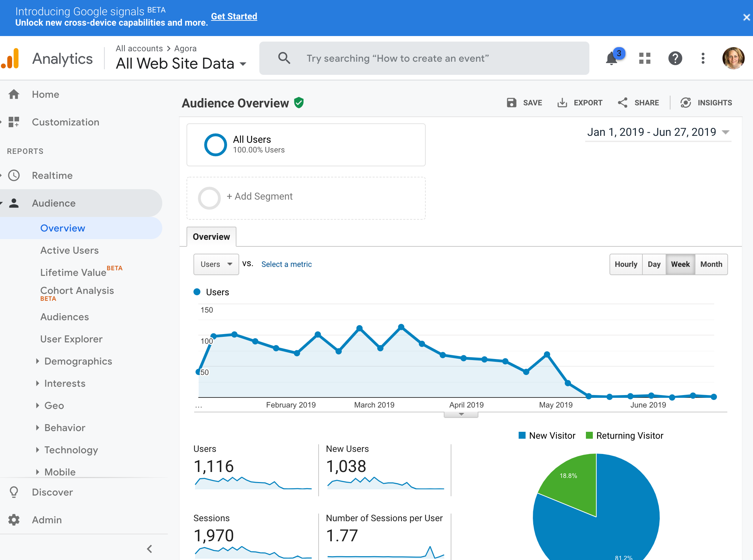Click the Admin gear icon
Image resolution: width=753 pixels, height=560 pixels.
coord(14,520)
